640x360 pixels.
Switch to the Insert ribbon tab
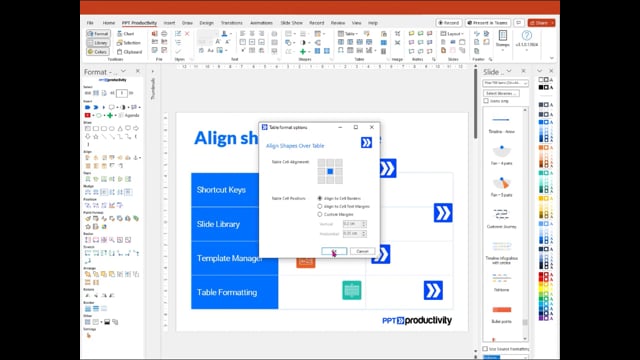pos(169,23)
